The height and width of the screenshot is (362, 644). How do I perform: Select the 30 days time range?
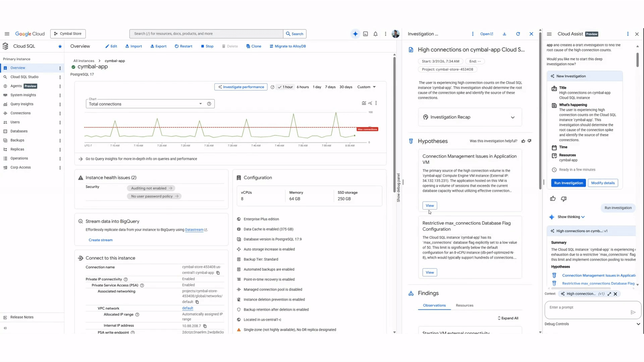click(346, 87)
